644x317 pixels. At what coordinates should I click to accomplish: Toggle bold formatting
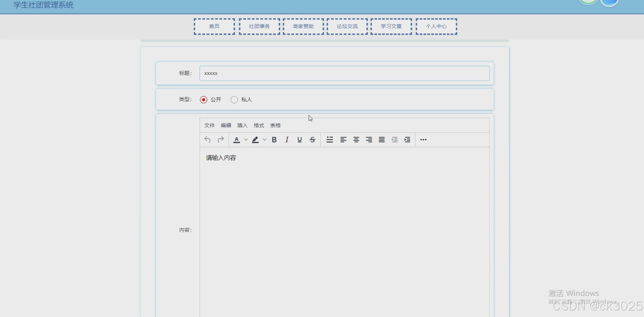pyautogui.click(x=274, y=140)
